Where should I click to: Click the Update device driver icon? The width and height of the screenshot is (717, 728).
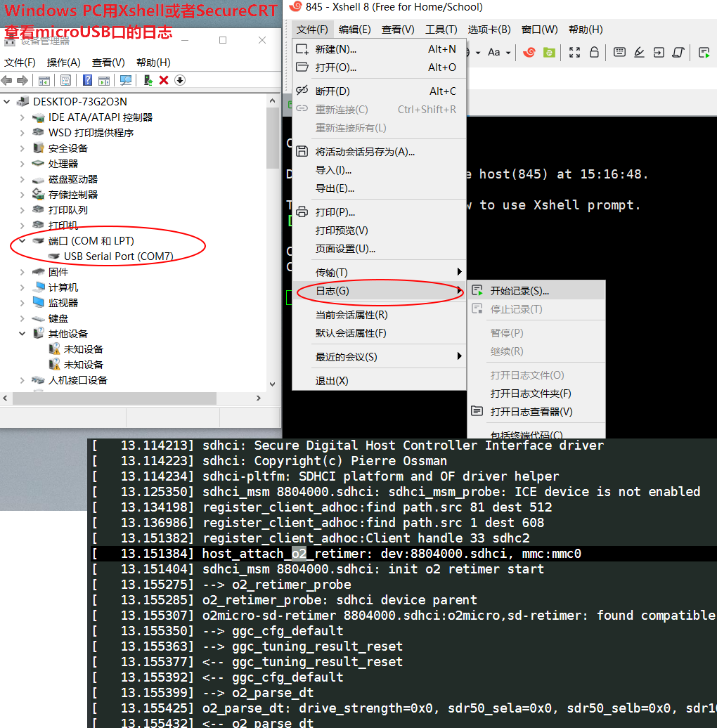(x=148, y=80)
